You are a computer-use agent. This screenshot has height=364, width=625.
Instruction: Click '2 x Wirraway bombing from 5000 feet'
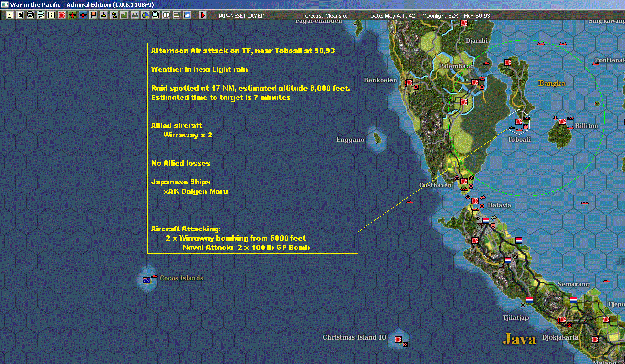coord(236,238)
